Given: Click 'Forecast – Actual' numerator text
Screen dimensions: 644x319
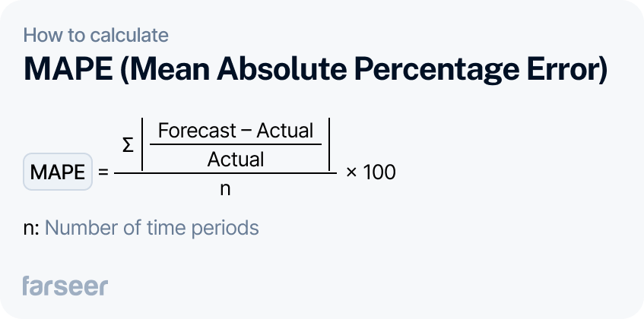Looking at the screenshot, I should pos(236,131).
